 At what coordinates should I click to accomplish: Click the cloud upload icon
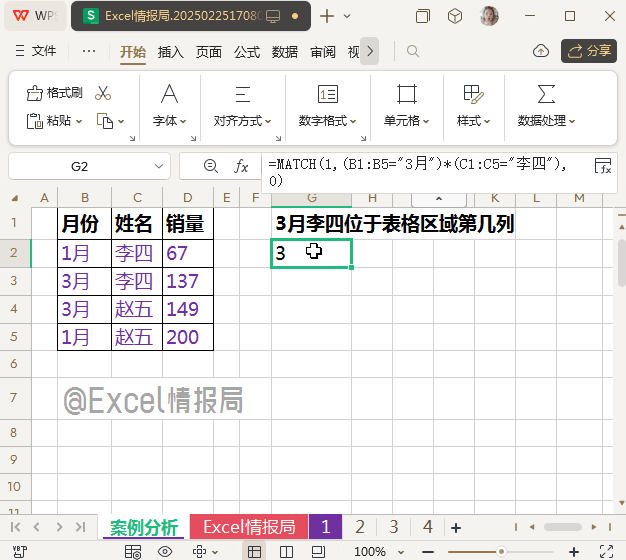tap(541, 51)
